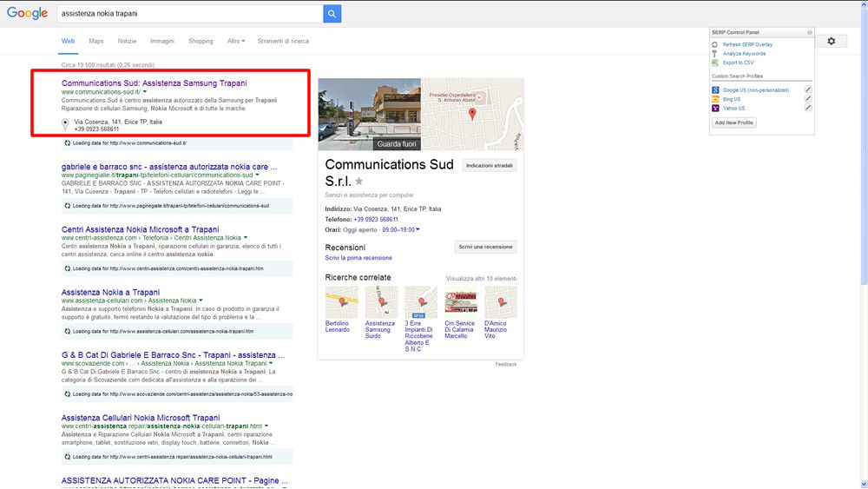Image resolution: width=868 pixels, height=489 pixels.
Task: Open dropdown arrow beside Centri Assistenza Nokia breadcrumb
Action: [246, 238]
